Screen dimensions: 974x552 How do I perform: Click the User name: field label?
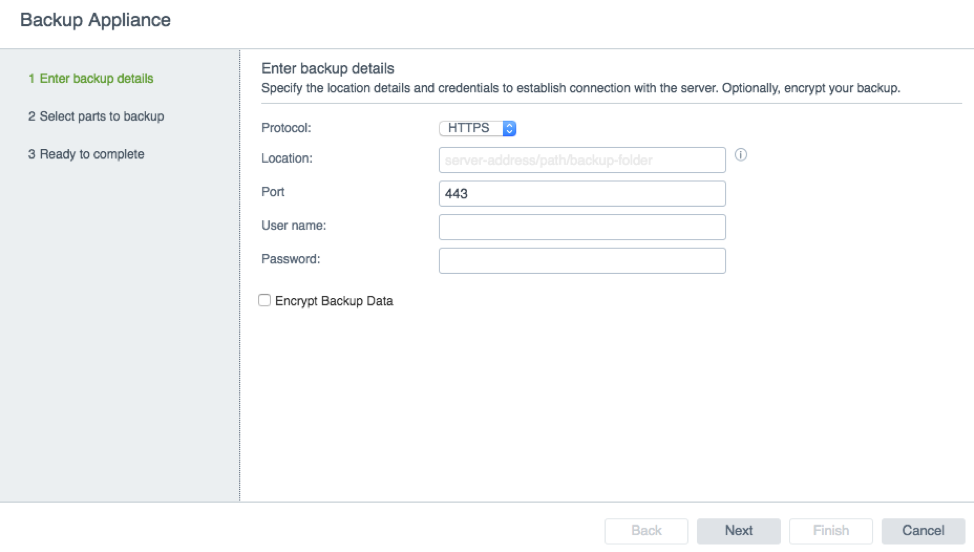point(293,226)
